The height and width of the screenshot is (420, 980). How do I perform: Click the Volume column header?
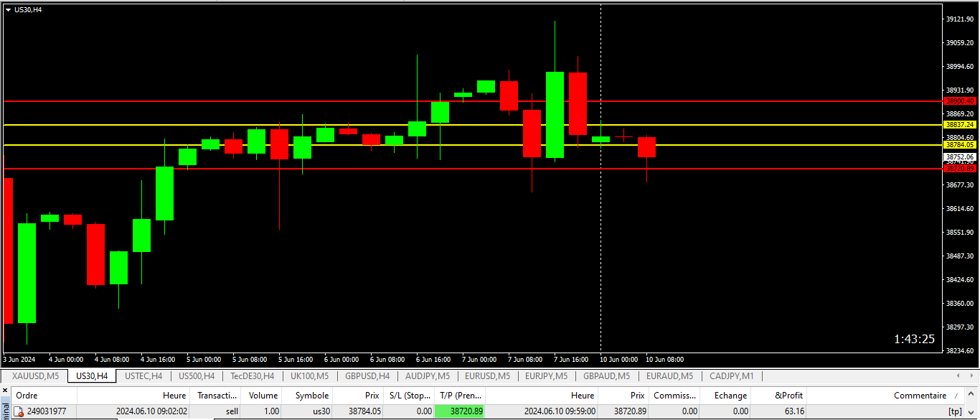263,396
